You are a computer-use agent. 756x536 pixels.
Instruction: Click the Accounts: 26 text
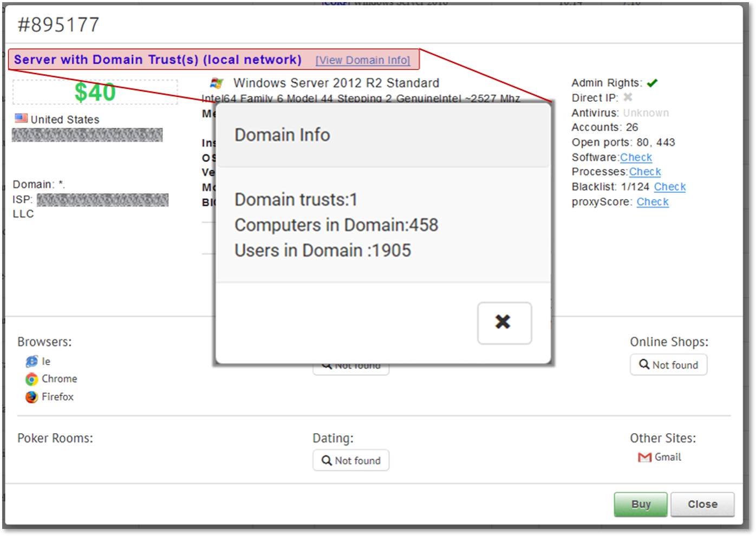pos(605,127)
